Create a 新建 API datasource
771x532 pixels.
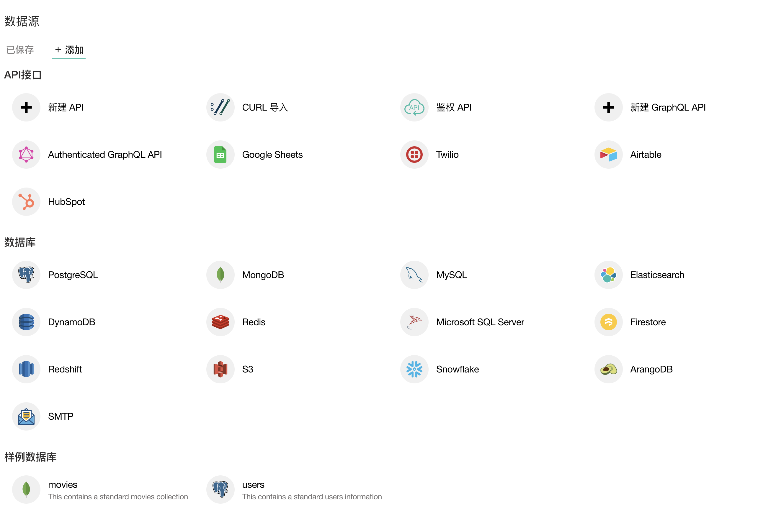pyautogui.click(x=66, y=107)
